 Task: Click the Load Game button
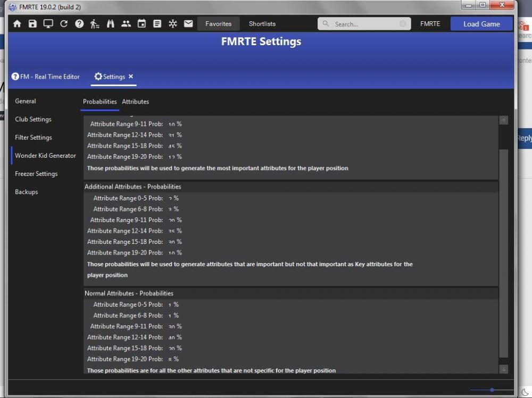[481, 24]
